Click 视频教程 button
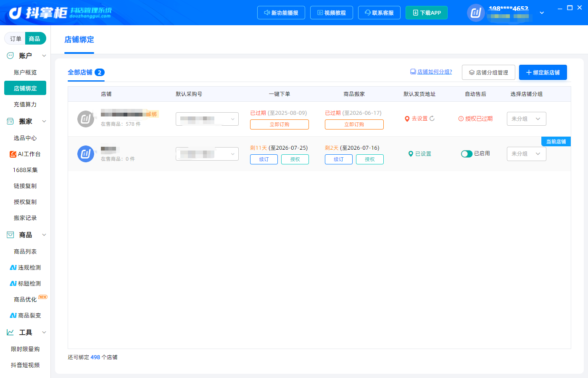Viewport: 588px width, 378px height. coord(332,13)
